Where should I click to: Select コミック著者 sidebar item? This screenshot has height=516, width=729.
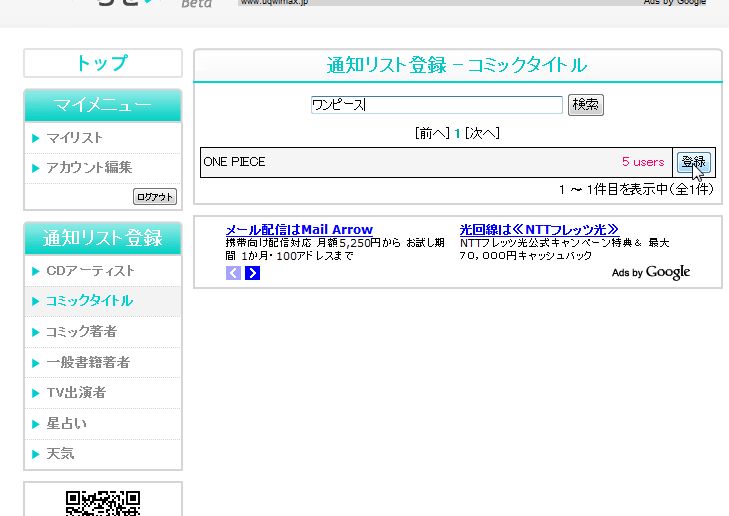tap(81, 331)
